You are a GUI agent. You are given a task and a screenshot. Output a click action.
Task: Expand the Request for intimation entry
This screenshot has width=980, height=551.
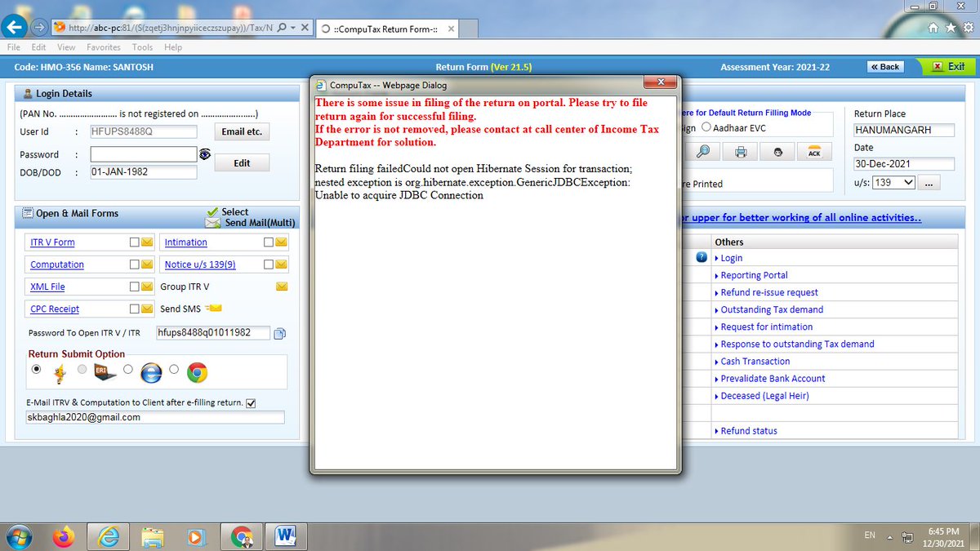tap(764, 327)
